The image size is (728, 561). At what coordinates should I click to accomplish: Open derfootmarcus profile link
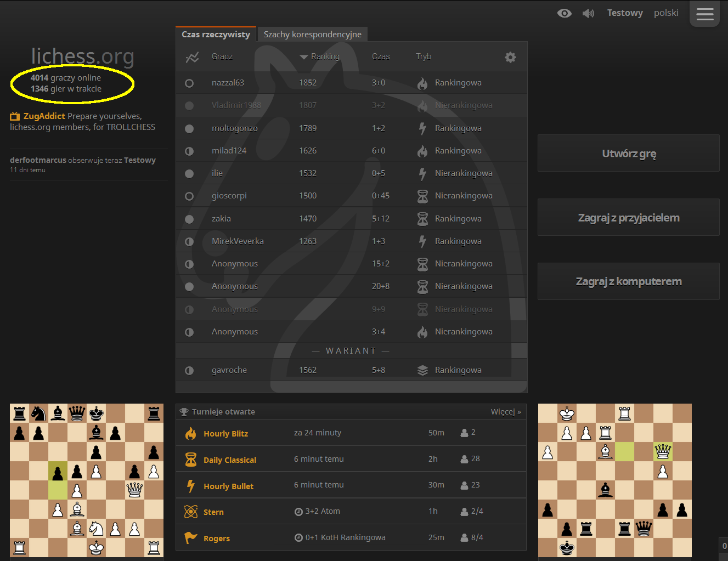38,160
